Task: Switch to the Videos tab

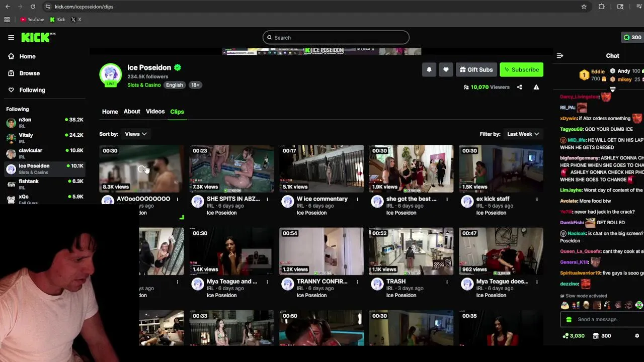Action: pos(155,112)
